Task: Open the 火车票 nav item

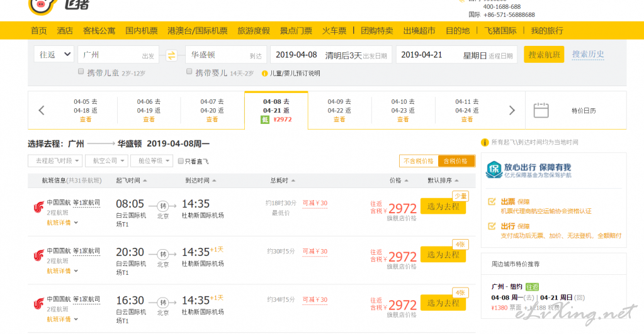Action: [334, 31]
